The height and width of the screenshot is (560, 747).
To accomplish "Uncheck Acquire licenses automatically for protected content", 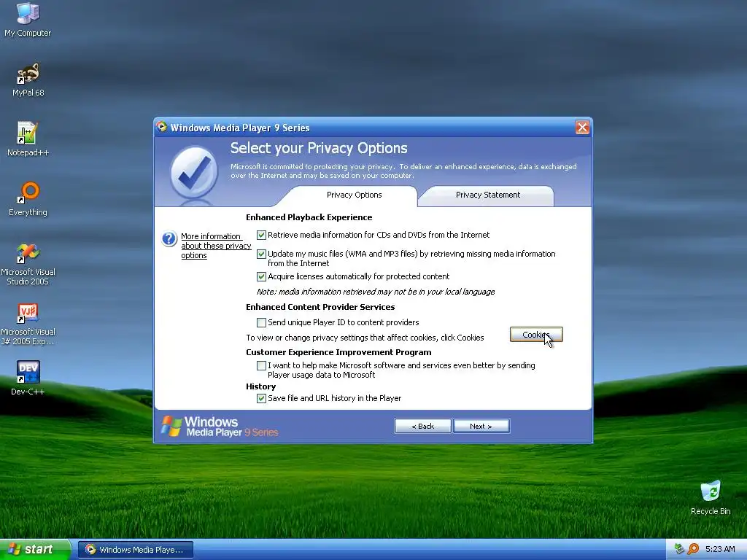I will coord(261,276).
